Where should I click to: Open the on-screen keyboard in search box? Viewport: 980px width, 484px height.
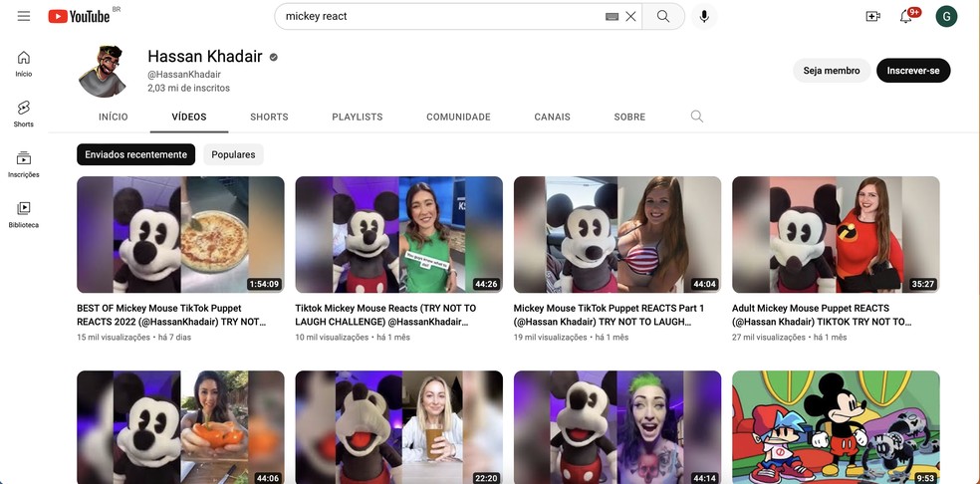click(x=612, y=17)
